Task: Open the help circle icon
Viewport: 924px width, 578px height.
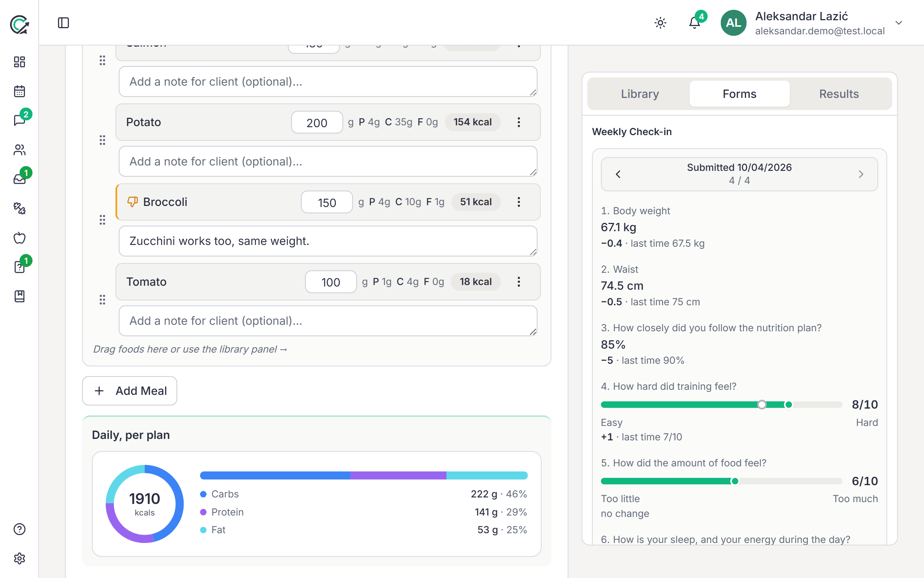Action: click(19, 529)
